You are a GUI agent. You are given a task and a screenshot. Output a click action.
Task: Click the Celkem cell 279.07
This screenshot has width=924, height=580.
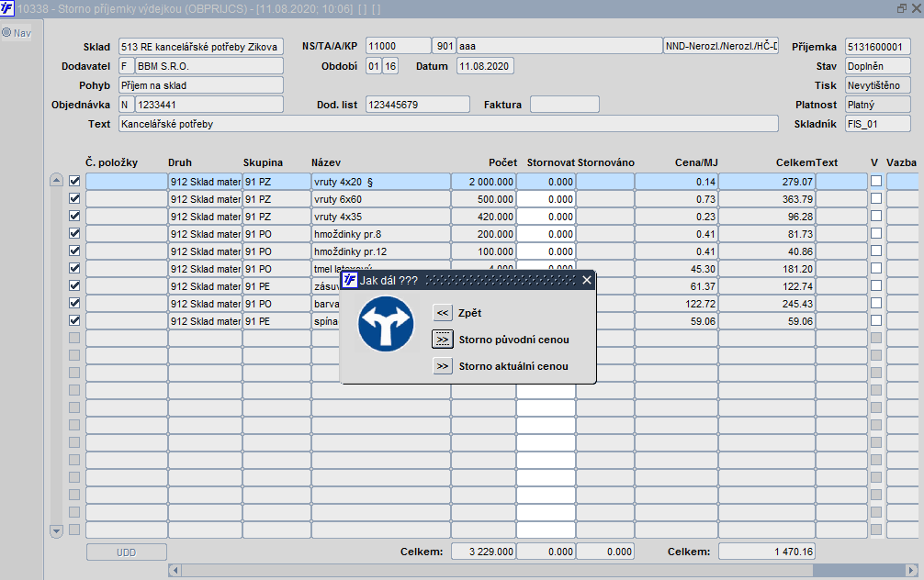click(767, 182)
